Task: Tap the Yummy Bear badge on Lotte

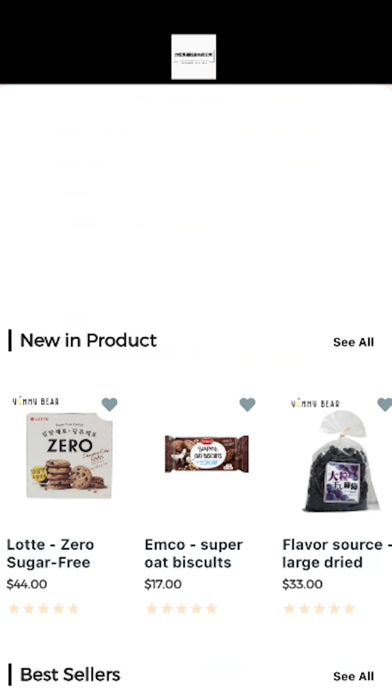Action: click(x=36, y=401)
